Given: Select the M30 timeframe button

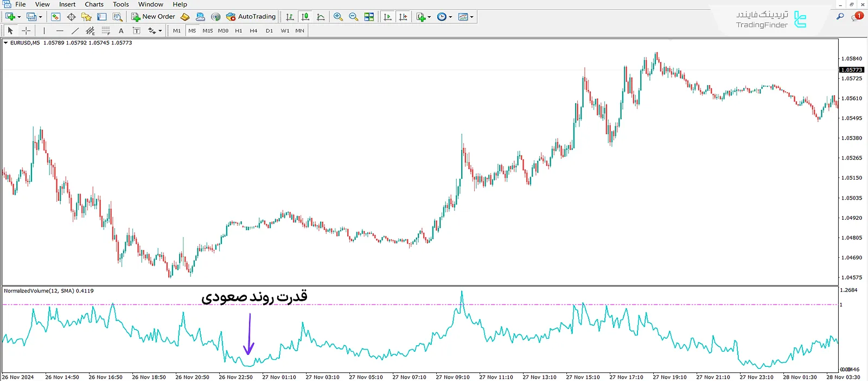Looking at the screenshot, I should click(x=223, y=31).
